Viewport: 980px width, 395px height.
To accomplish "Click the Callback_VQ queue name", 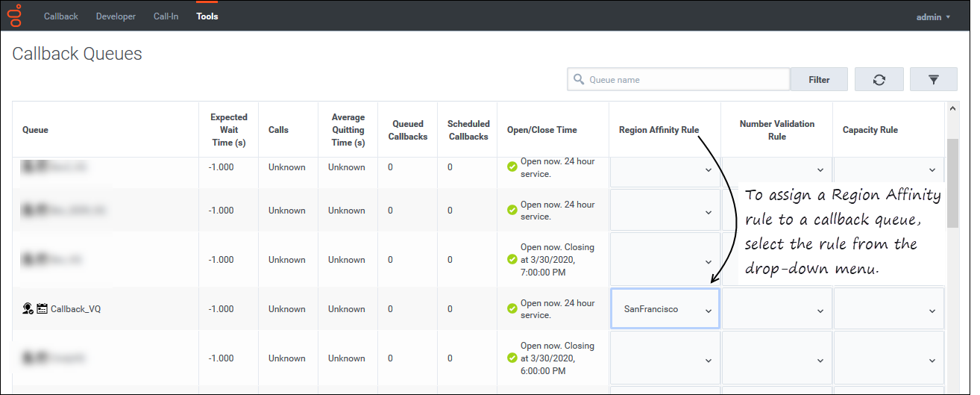I will (x=75, y=309).
